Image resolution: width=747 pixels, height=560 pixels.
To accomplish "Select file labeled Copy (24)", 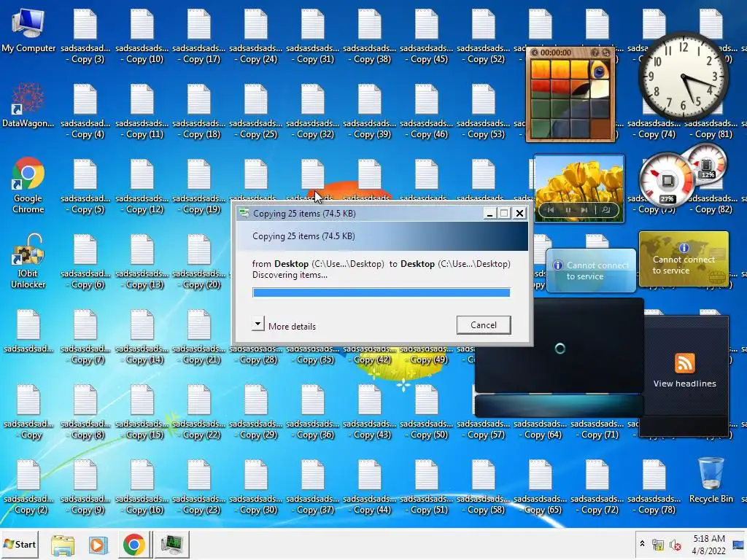I will tap(256, 37).
